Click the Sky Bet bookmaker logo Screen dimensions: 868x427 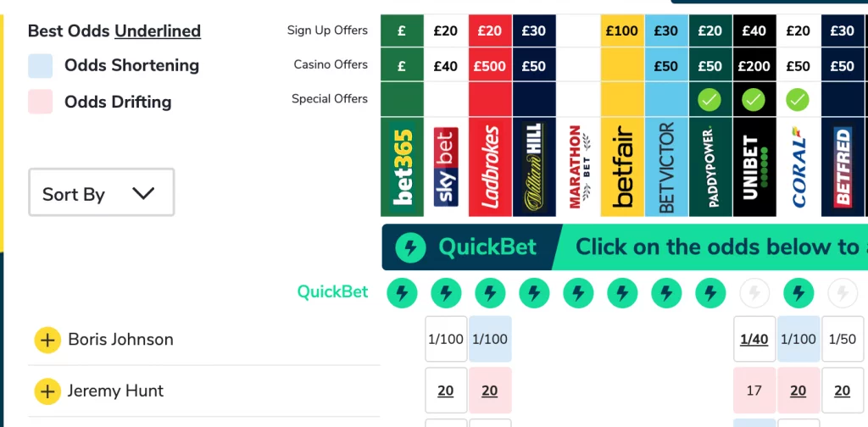(x=446, y=167)
